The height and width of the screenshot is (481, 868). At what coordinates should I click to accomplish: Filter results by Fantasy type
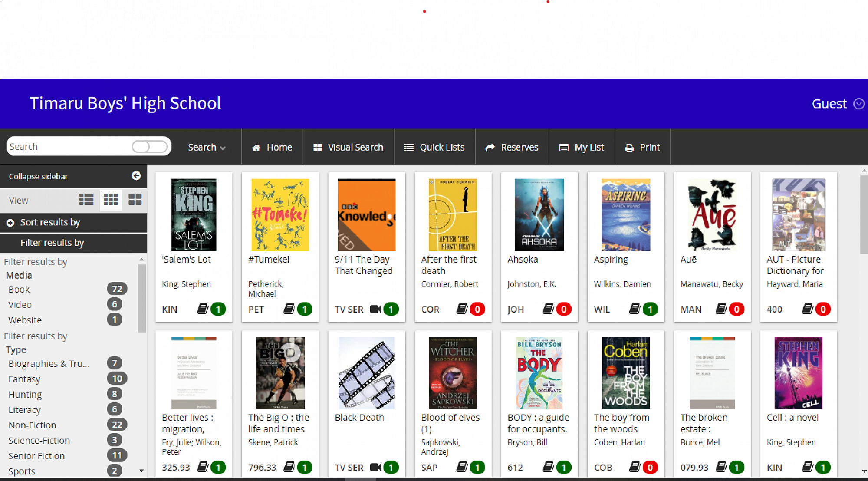(24, 379)
